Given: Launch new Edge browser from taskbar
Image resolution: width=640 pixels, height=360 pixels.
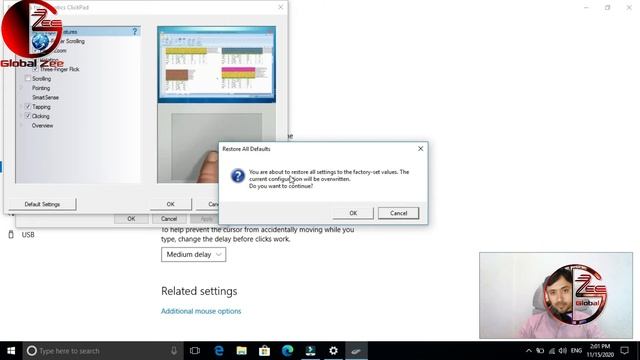Looking at the screenshot, I should [x=287, y=351].
